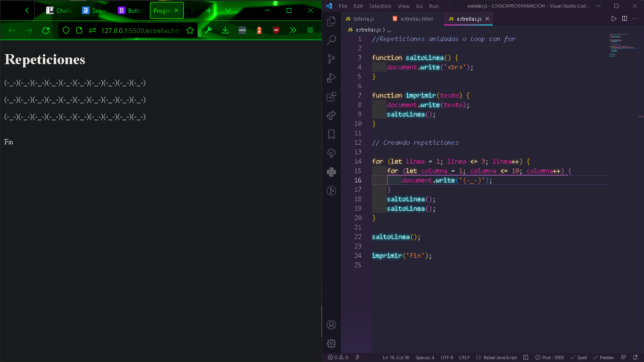
Task: Click the tracking protection shield icon
Action: pos(66,30)
